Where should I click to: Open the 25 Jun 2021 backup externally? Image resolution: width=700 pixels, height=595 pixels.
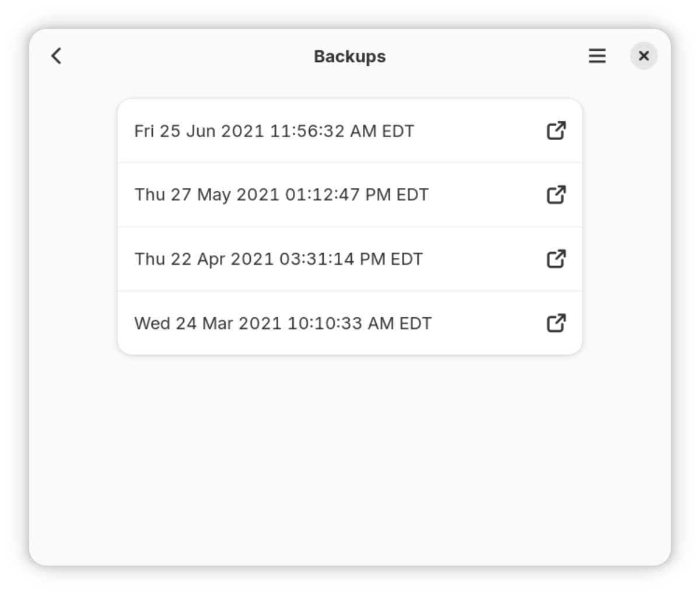(x=556, y=131)
